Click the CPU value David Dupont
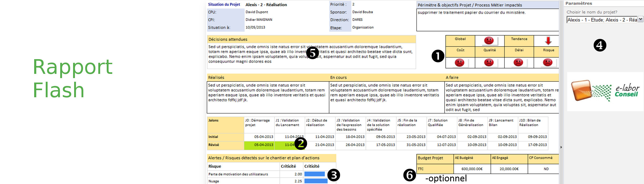Screen dimensions: 644x184 click(x=257, y=12)
